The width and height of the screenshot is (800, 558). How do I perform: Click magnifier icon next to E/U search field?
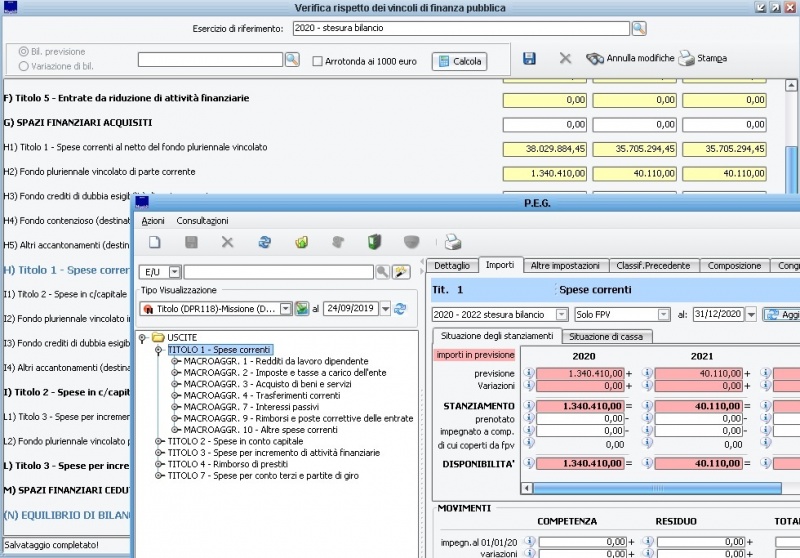coord(382,272)
